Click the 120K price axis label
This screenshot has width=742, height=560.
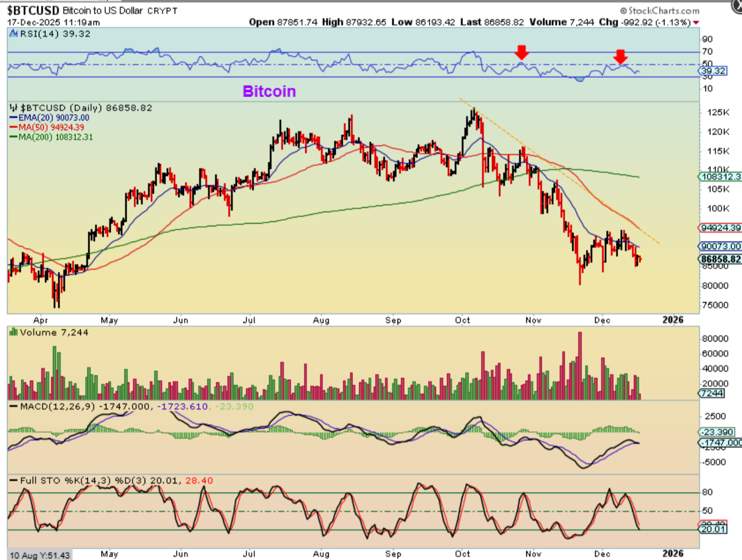point(719,132)
